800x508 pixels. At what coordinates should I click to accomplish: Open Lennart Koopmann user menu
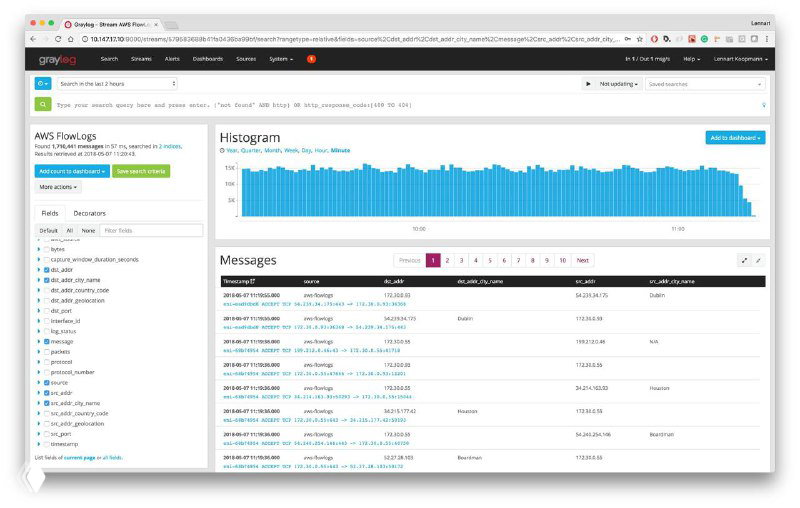740,59
